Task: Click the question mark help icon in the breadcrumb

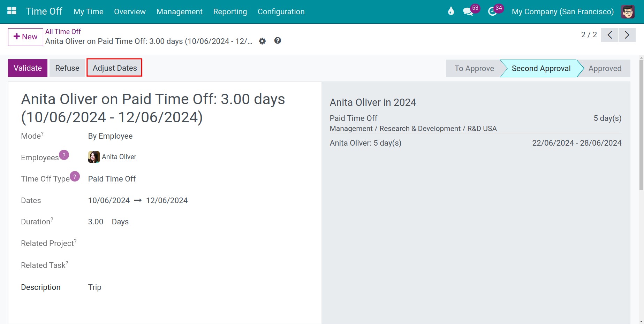Action: [278, 41]
